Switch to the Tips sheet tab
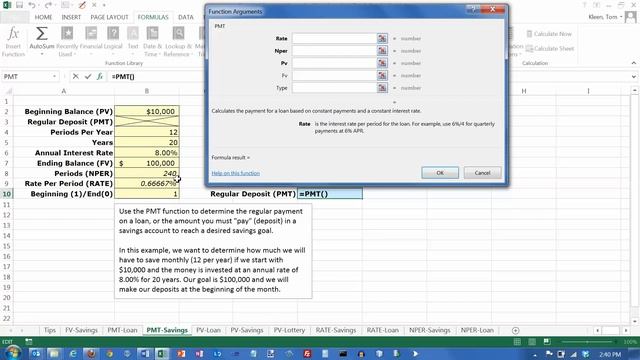Image resolution: width=640 pixels, height=360 pixels. [50, 330]
